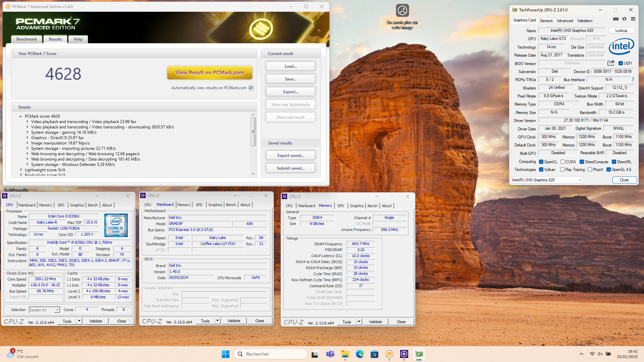Click desktop image info icon
Viewport: 644px width, 362px height.
tap(402, 11)
